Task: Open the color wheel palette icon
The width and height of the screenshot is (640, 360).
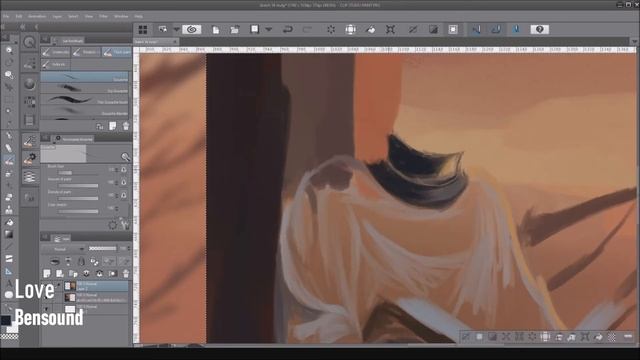Action: click(29, 84)
